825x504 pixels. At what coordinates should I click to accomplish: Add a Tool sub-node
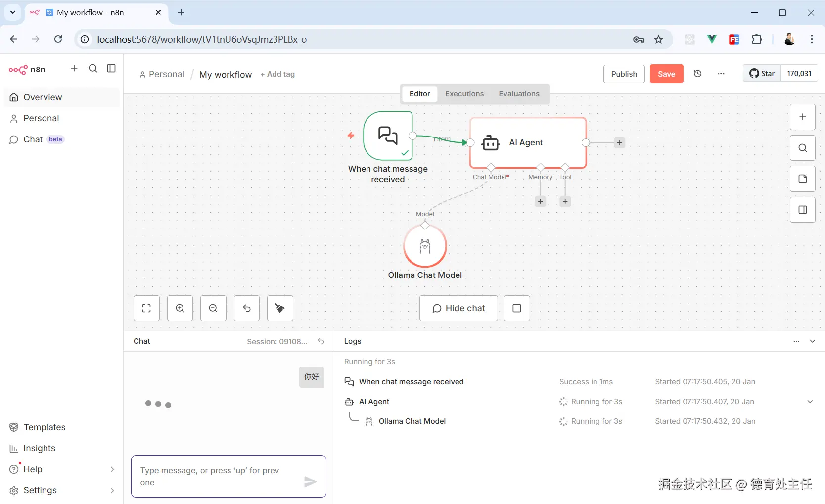[x=565, y=201]
